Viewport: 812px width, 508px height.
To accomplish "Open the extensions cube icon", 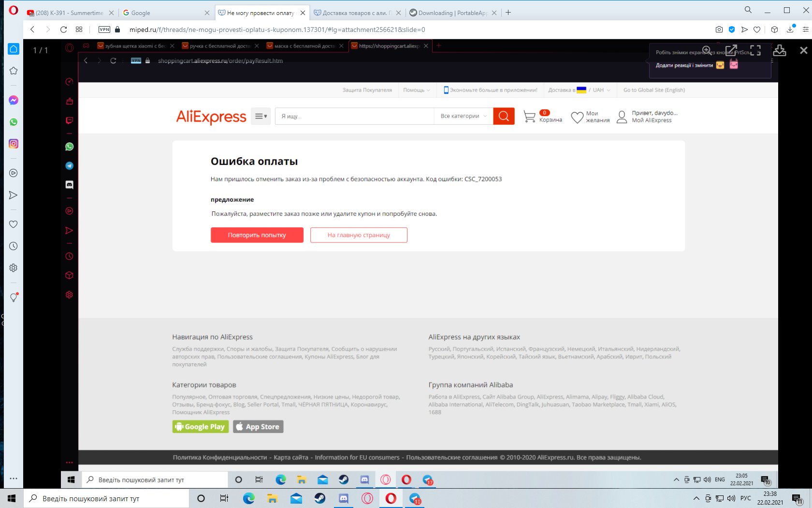I will 774,30.
